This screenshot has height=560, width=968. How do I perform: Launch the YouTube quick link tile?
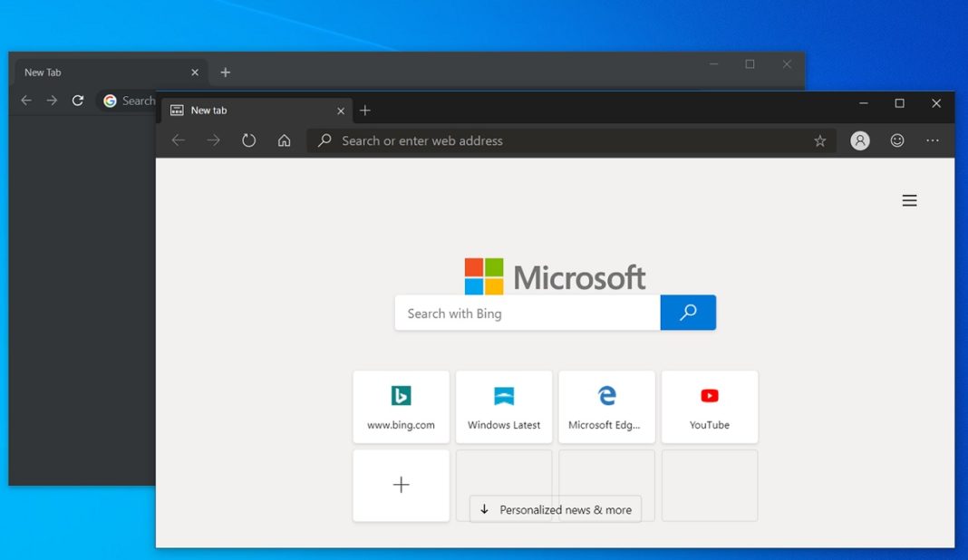710,407
